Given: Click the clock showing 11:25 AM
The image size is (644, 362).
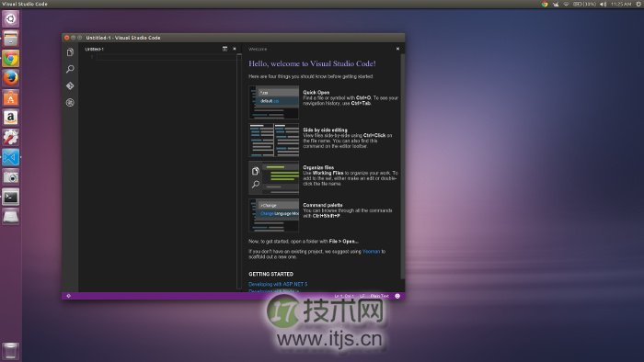Looking at the screenshot, I should (621, 4).
